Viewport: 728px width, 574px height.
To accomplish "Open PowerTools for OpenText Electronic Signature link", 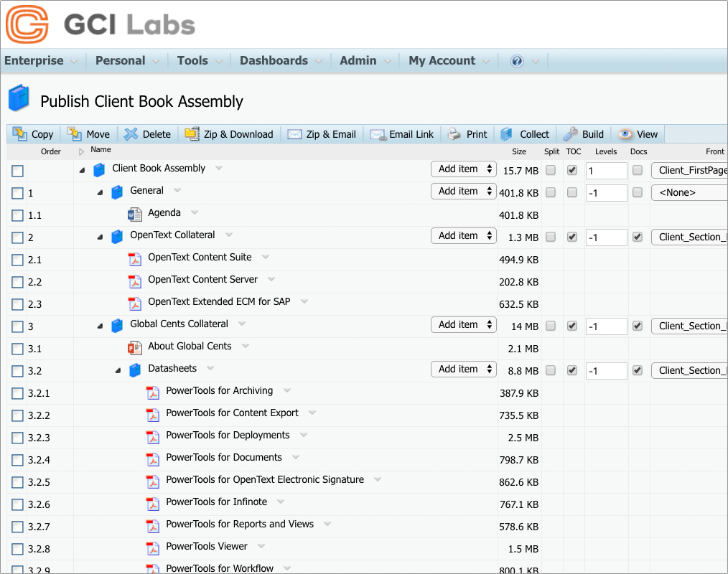I will click(x=265, y=479).
